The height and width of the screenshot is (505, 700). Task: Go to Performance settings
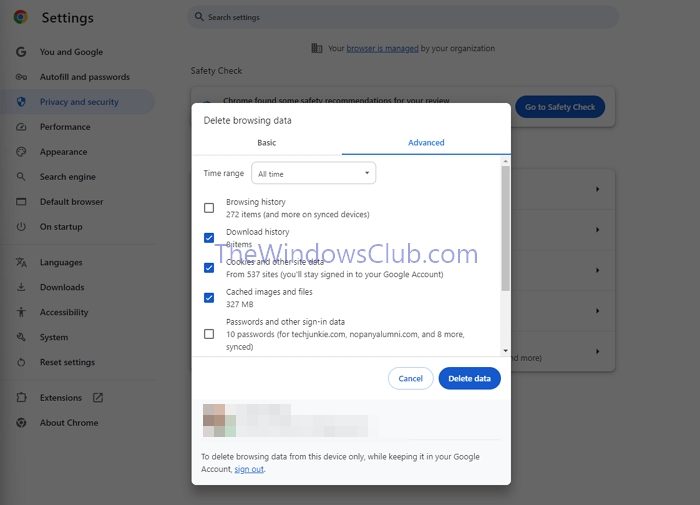coord(65,127)
